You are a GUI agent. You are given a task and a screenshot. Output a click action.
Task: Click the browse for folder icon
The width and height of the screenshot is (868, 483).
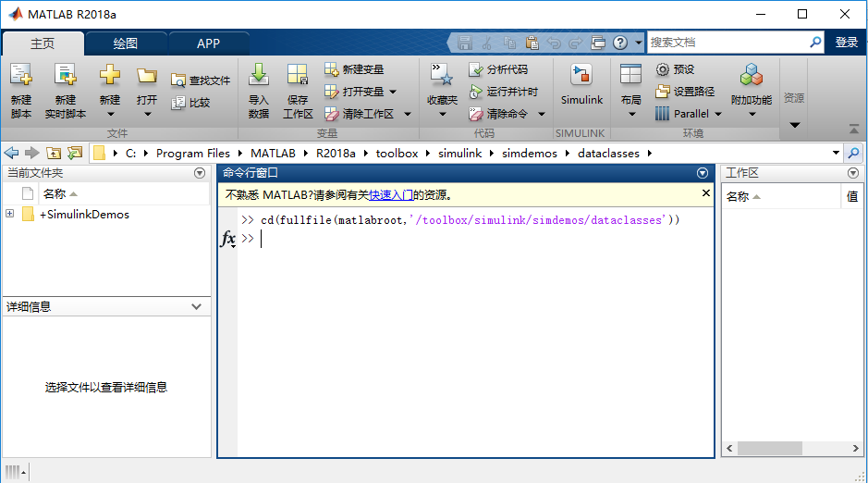pyautogui.click(x=75, y=153)
